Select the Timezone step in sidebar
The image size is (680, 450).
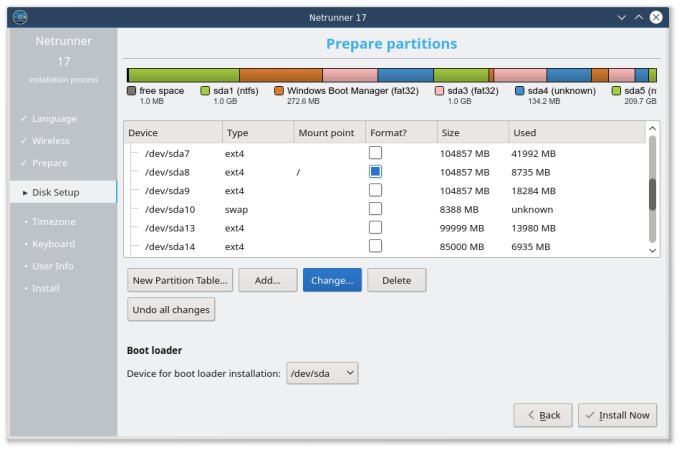point(54,222)
